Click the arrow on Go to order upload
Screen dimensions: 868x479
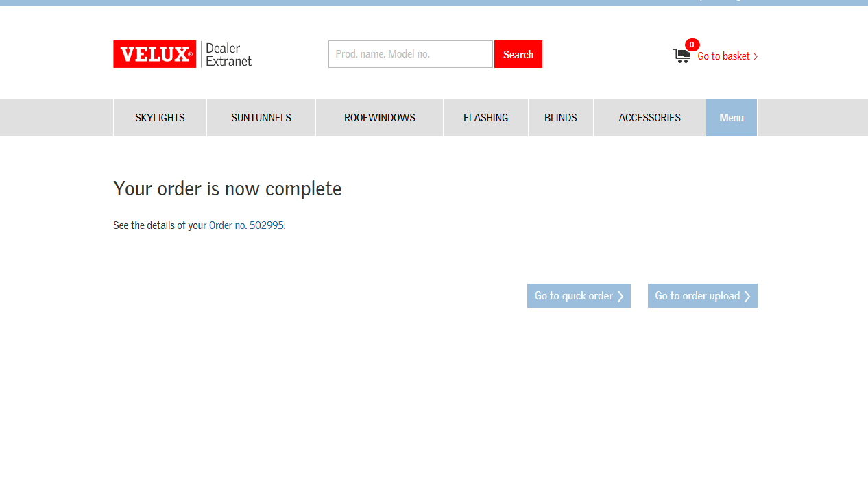coord(747,296)
